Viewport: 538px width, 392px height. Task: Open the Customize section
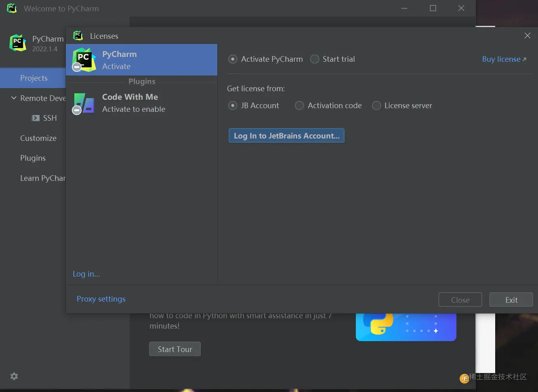pos(38,138)
